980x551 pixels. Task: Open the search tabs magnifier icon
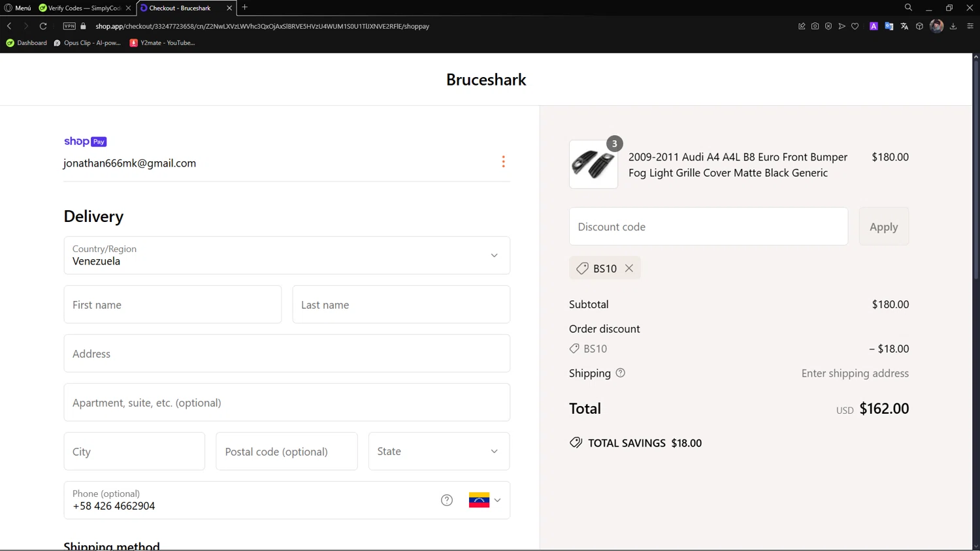pos(908,7)
